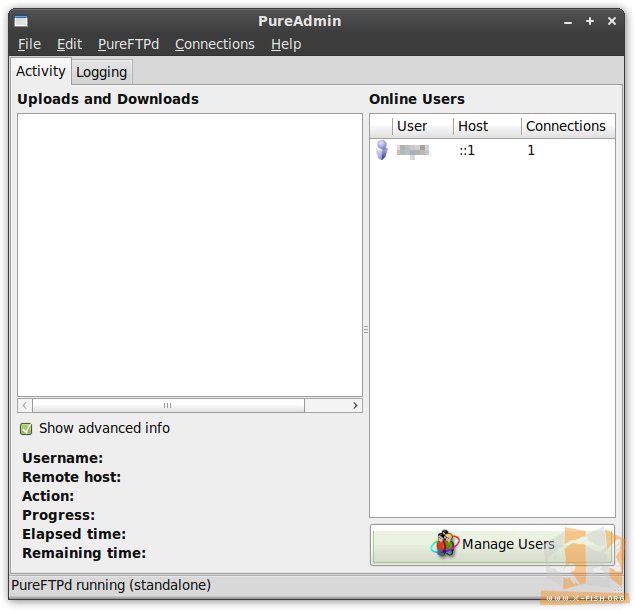Sort by the User column header
Viewport: 635px width, 610px height.
tap(423, 126)
